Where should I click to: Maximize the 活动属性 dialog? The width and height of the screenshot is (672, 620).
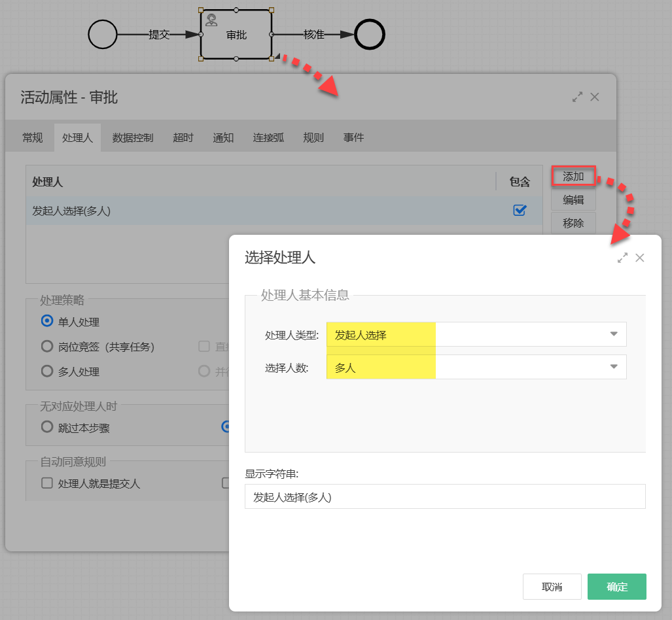(576, 97)
